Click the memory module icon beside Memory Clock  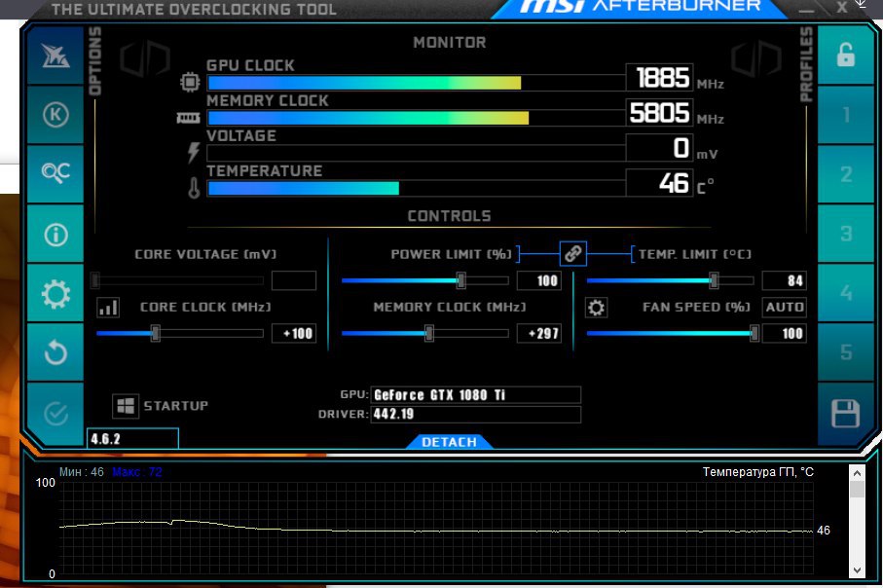point(188,117)
